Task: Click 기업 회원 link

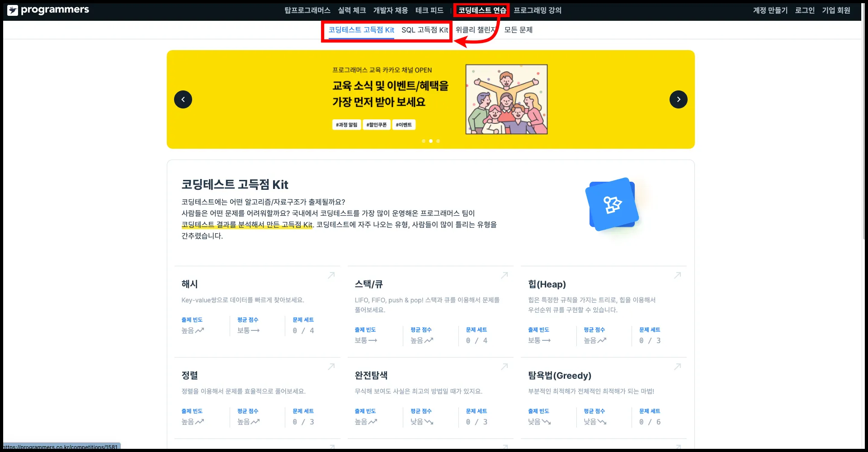Action: [836, 10]
